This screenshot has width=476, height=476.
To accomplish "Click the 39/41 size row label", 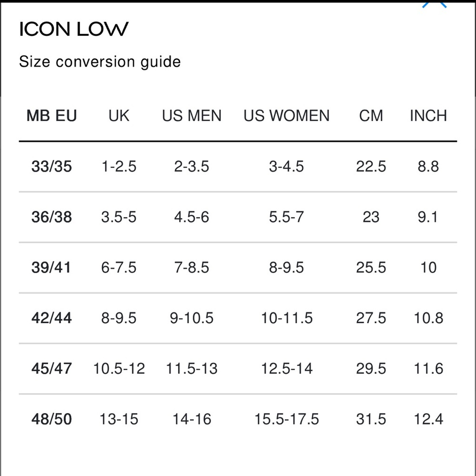I will [51, 268].
